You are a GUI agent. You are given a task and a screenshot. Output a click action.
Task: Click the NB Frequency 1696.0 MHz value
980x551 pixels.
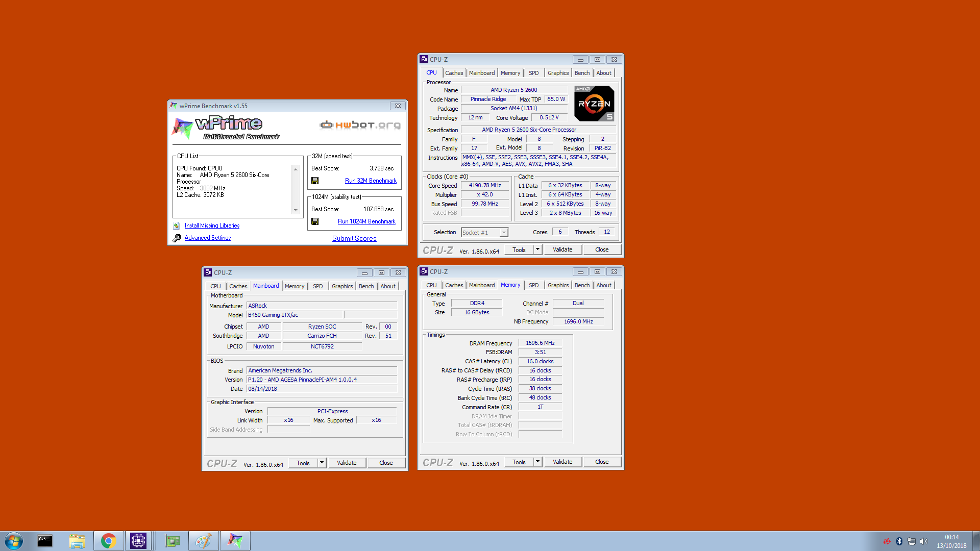[578, 322]
